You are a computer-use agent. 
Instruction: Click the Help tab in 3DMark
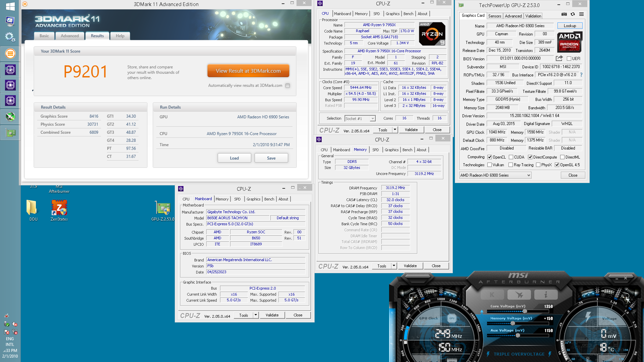click(120, 36)
